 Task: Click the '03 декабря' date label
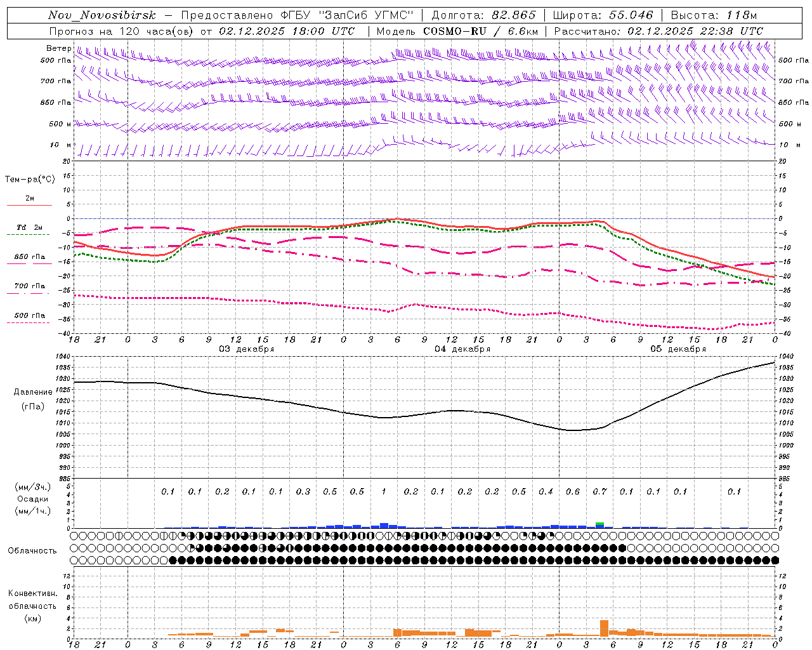(x=247, y=349)
